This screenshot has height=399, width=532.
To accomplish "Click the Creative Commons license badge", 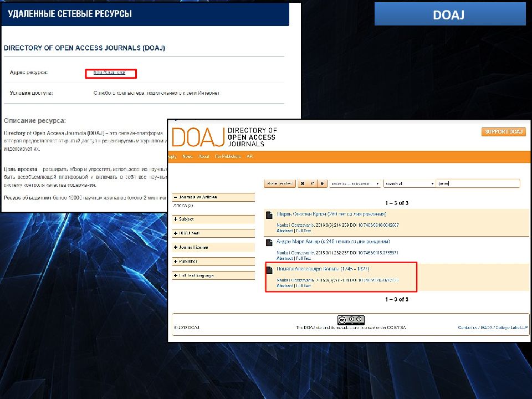I will pos(351,320).
